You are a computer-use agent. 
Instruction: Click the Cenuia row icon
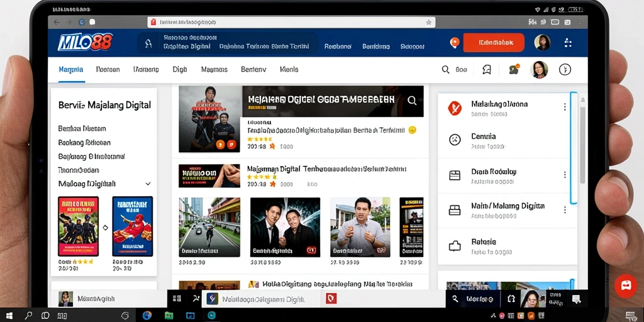coord(455,140)
